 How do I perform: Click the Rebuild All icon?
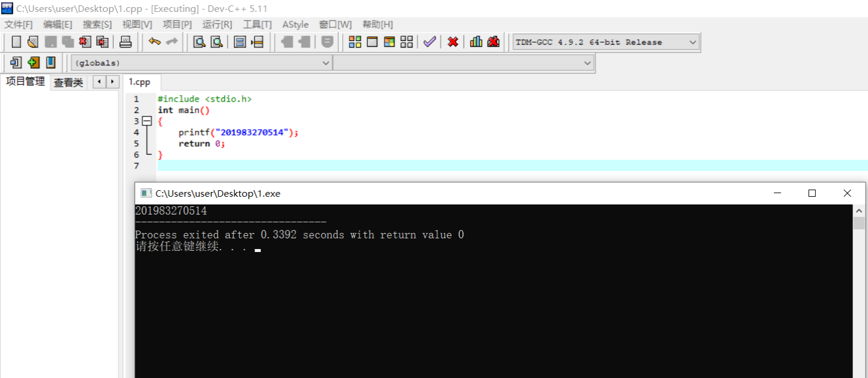(407, 42)
